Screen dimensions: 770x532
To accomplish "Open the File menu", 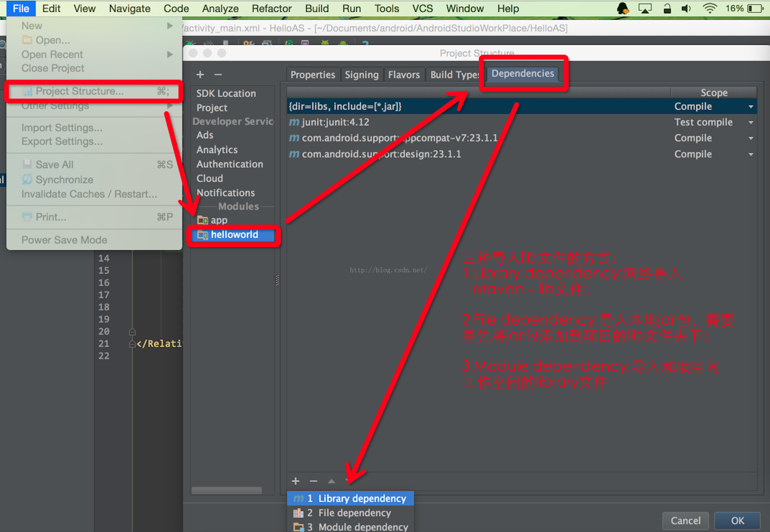I will pyautogui.click(x=21, y=8).
